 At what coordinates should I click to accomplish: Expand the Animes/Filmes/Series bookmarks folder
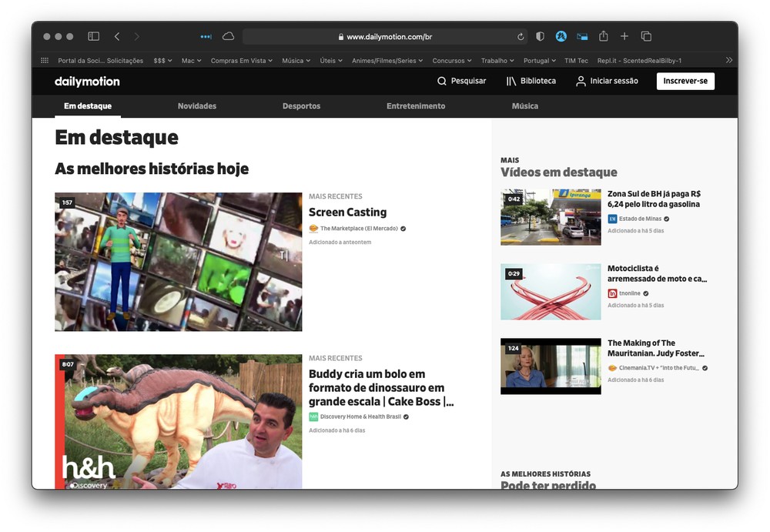click(387, 60)
